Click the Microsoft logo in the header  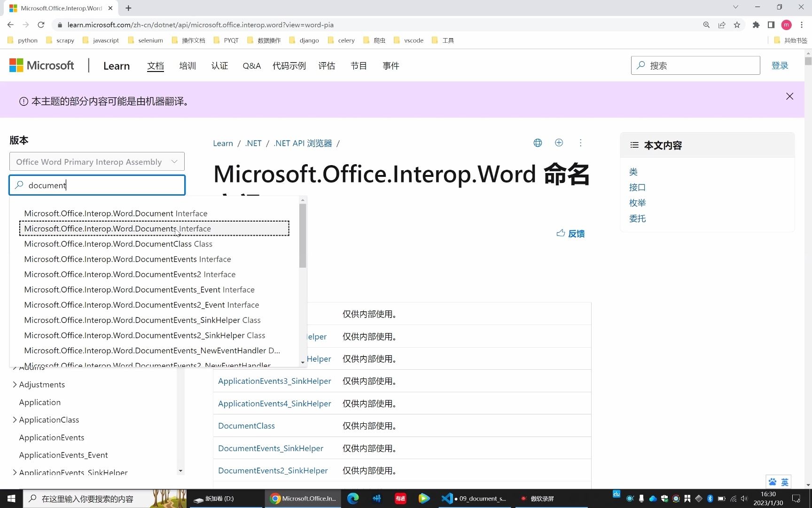pyautogui.click(x=42, y=65)
